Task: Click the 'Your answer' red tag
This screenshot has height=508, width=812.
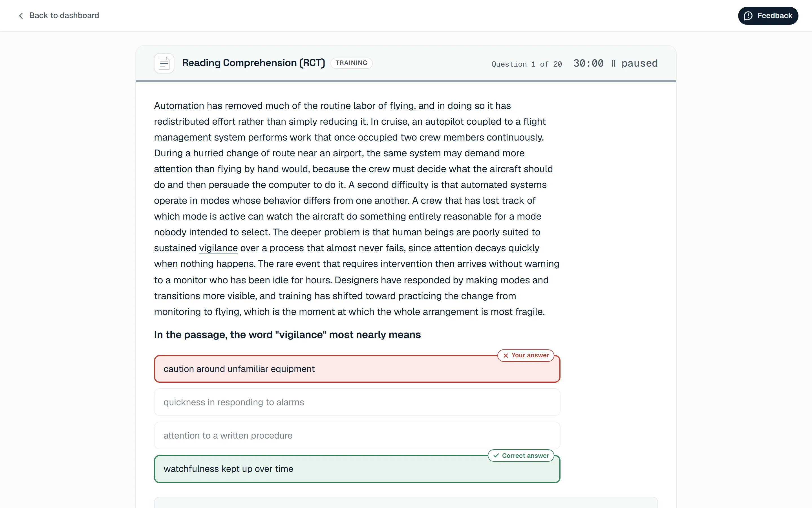Action: (x=526, y=355)
